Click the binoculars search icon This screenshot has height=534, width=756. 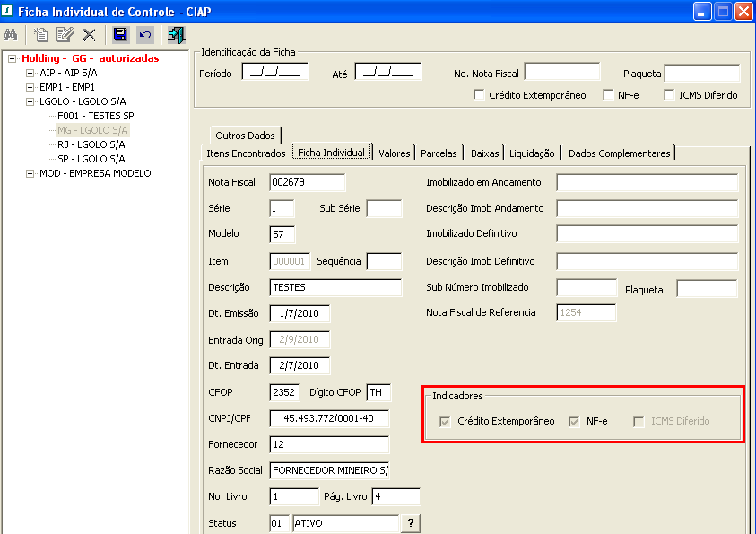coord(12,35)
